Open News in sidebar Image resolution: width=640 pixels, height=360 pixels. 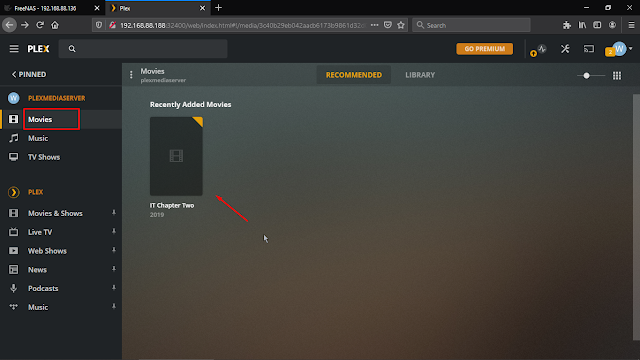click(37, 269)
